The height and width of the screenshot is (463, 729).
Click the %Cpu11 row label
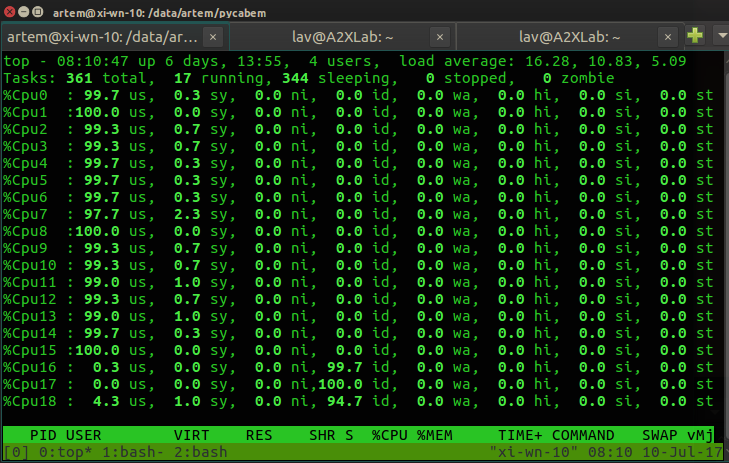coord(30,283)
